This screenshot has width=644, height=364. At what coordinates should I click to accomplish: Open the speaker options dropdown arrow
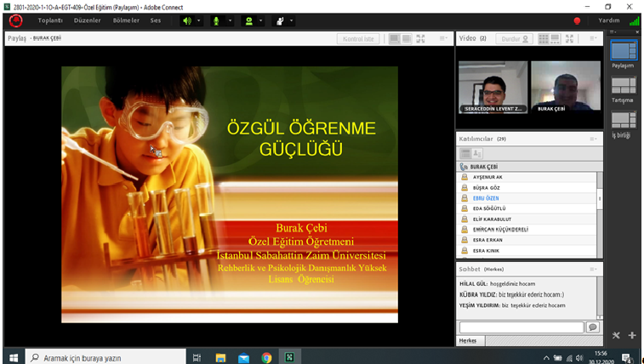coord(198,20)
